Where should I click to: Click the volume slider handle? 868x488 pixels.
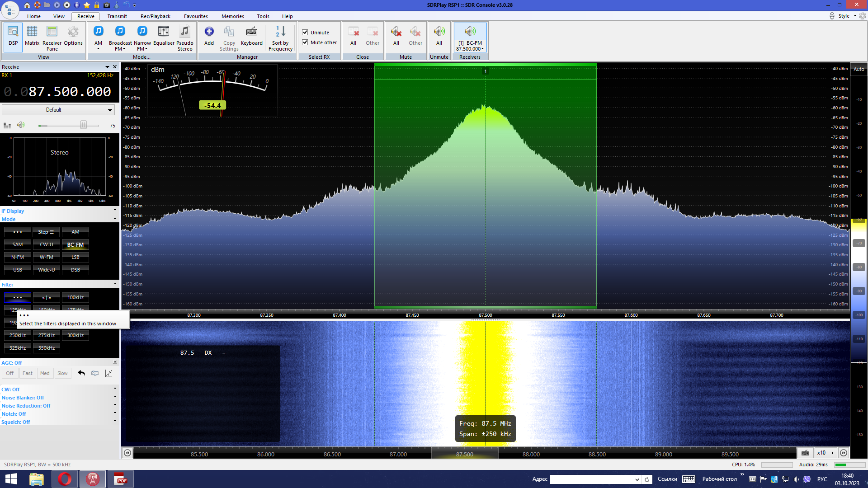point(84,125)
